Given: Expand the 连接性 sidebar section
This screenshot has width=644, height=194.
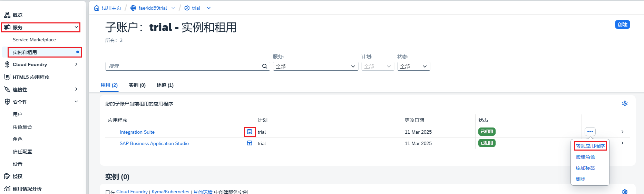Looking at the screenshot, I should tap(76, 89).
